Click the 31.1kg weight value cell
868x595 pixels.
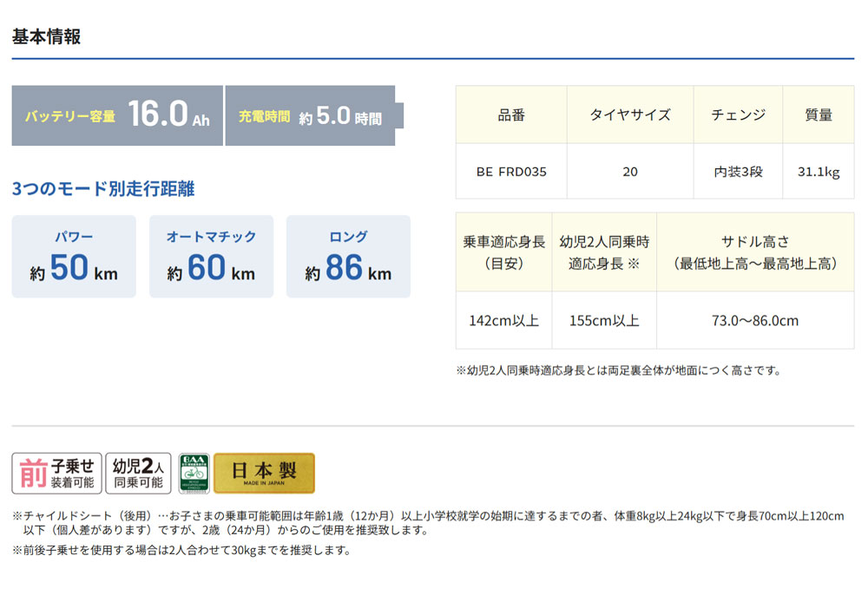819,172
